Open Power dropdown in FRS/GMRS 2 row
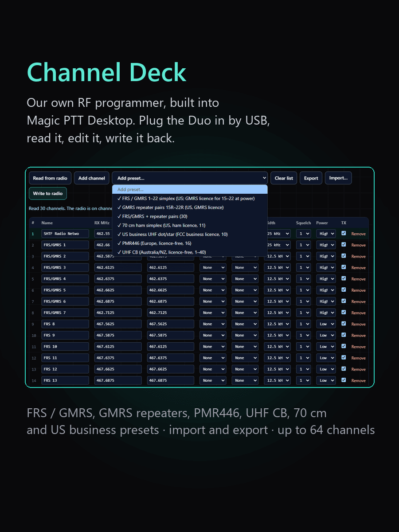The height and width of the screenshot is (532, 399). pos(326,256)
